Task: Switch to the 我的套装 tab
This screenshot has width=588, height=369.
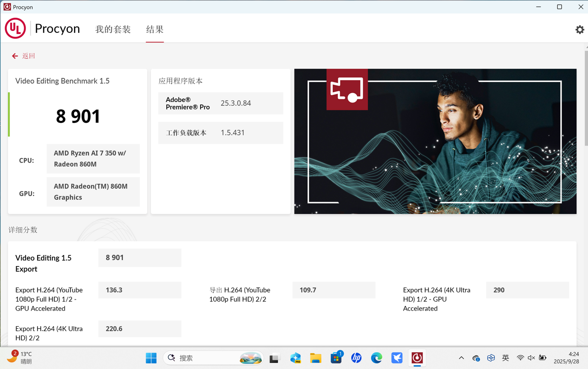Action: pos(113,29)
